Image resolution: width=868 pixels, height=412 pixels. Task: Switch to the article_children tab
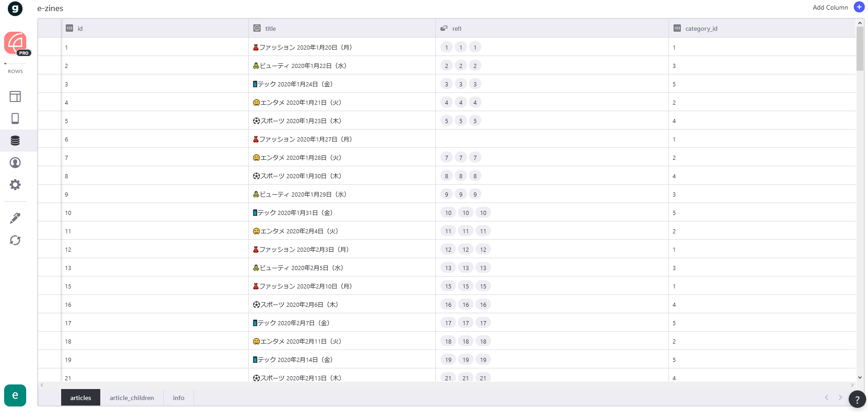click(132, 398)
